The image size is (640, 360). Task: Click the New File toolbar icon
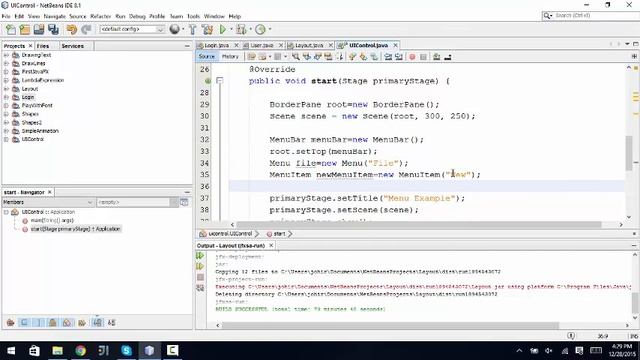tap(11, 29)
